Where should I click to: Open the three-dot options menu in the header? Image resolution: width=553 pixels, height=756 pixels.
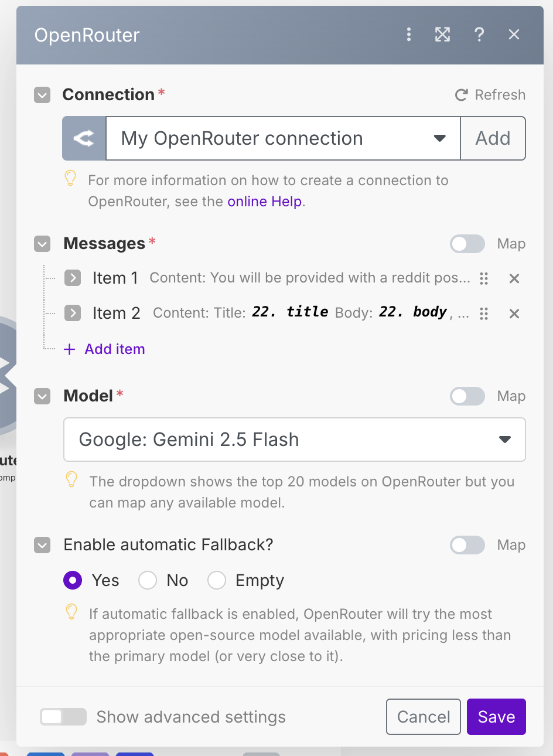(409, 35)
